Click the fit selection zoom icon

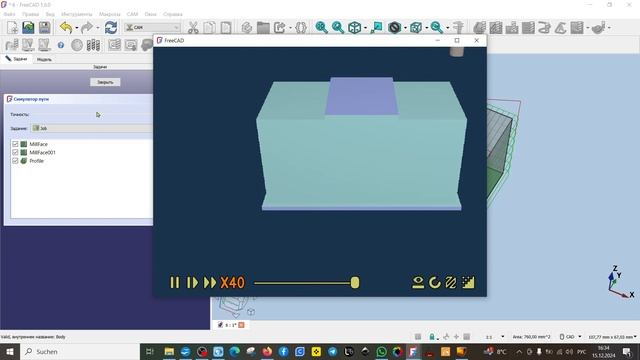(338, 27)
